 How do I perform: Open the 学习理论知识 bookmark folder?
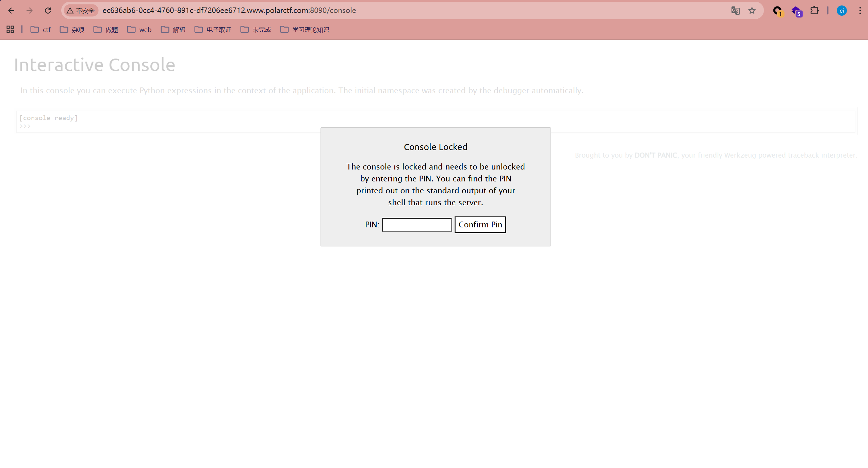coord(305,30)
